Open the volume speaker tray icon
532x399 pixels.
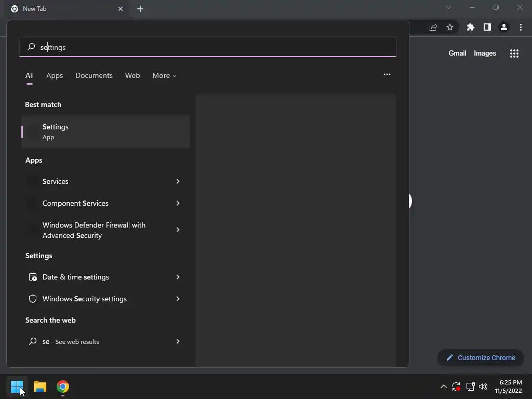(x=483, y=387)
